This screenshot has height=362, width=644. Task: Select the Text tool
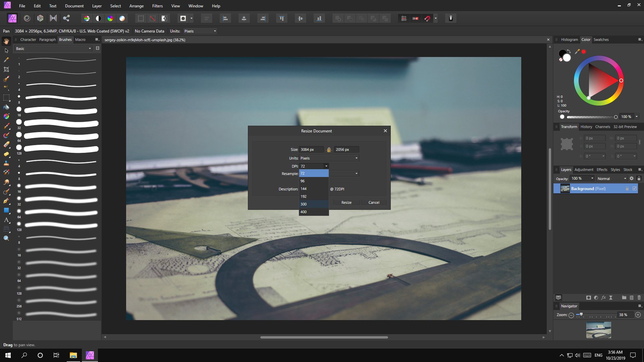[6, 220]
